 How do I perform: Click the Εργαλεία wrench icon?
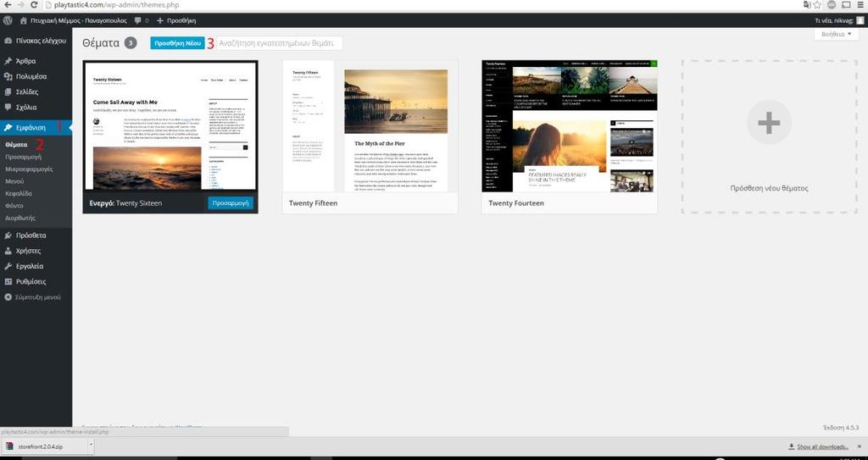coord(8,266)
